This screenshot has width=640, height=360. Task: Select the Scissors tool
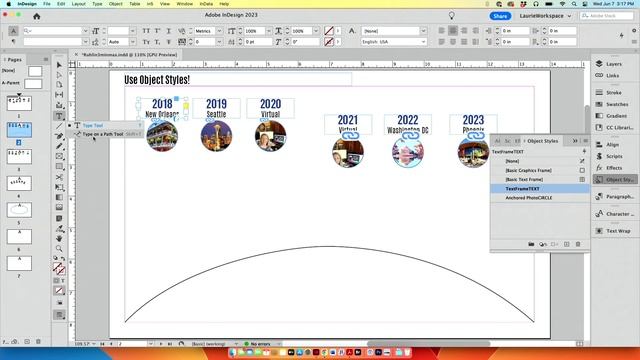tap(59, 177)
